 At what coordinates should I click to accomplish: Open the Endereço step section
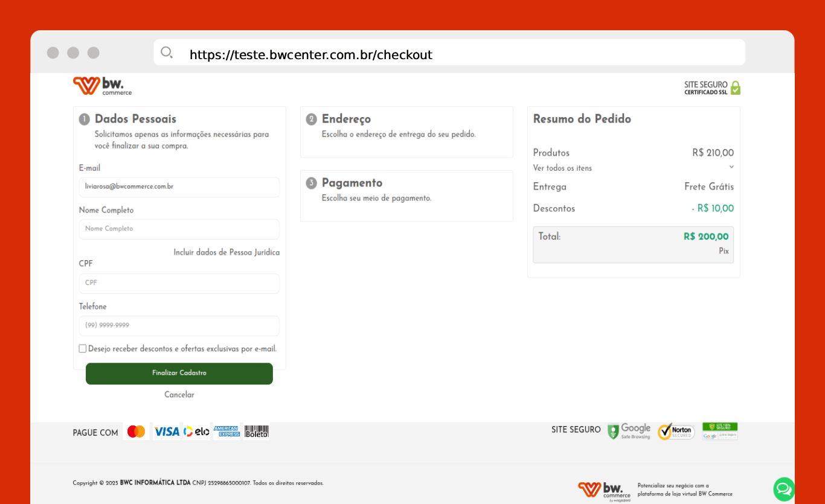tap(346, 120)
